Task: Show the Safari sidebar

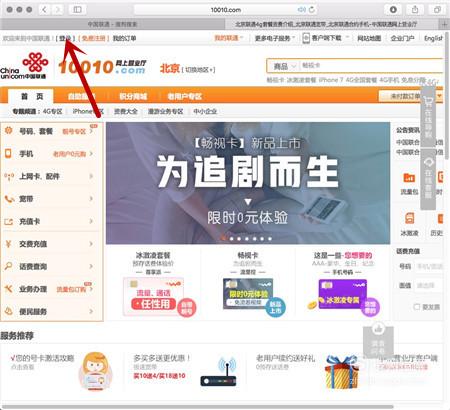Action: (x=77, y=10)
